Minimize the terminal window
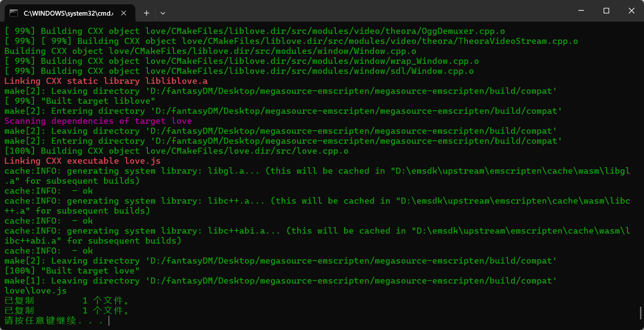644x330 pixels. (x=581, y=11)
